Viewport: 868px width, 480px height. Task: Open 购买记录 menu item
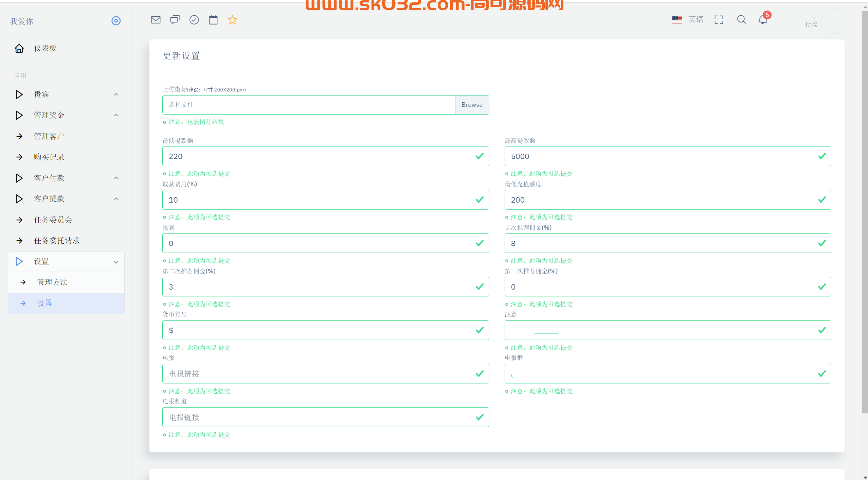click(49, 157)
